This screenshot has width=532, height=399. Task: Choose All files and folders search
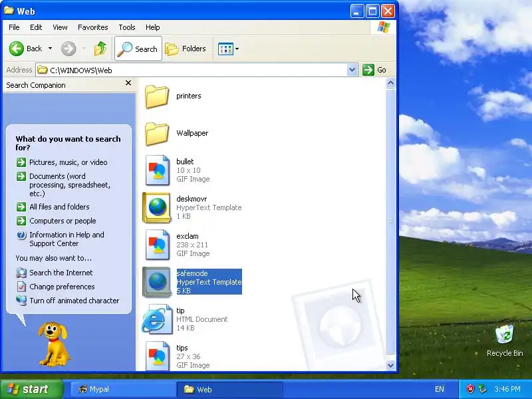tap(59, 207)
